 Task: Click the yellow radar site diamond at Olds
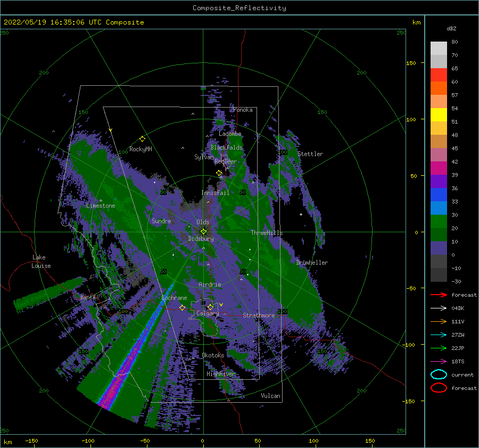pos(203,232)
